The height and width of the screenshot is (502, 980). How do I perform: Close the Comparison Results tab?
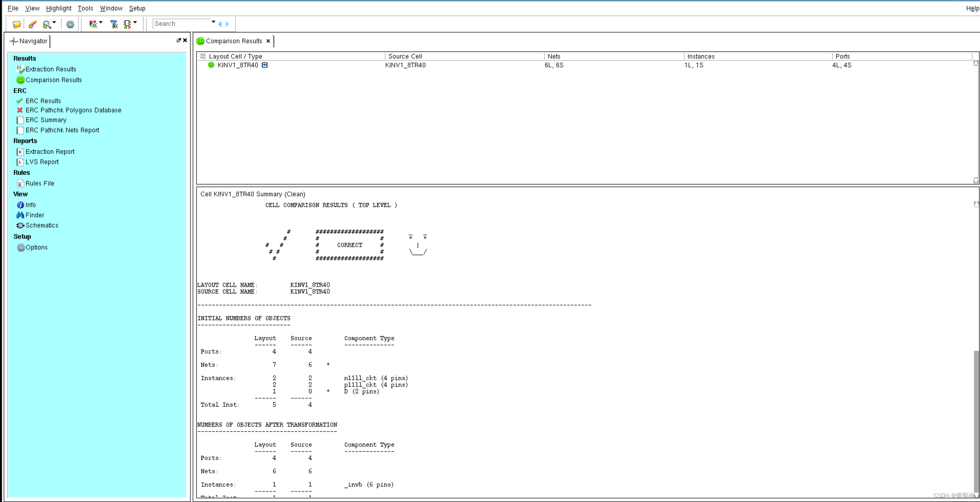(268, 41)
